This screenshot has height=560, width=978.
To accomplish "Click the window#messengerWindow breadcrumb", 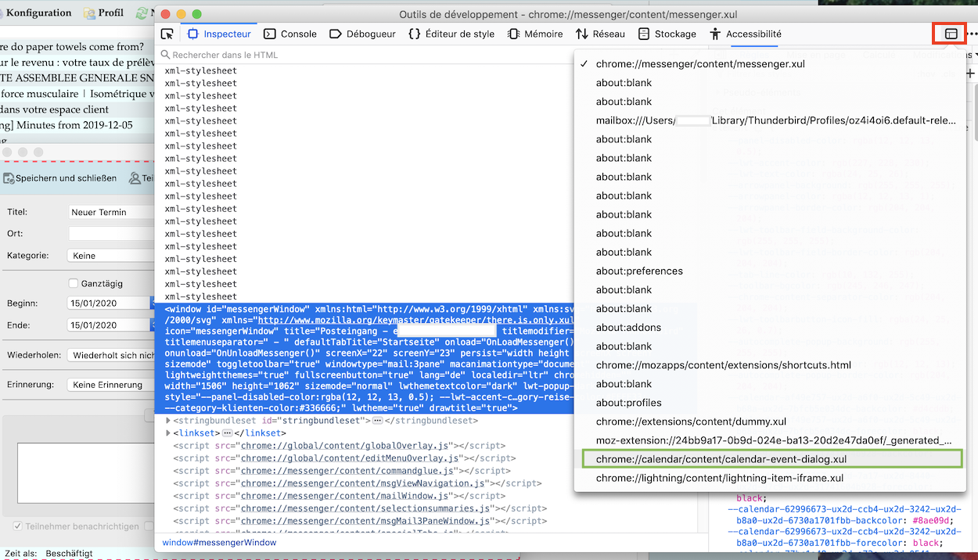I will pyautogui.click(x=219, y=543).
